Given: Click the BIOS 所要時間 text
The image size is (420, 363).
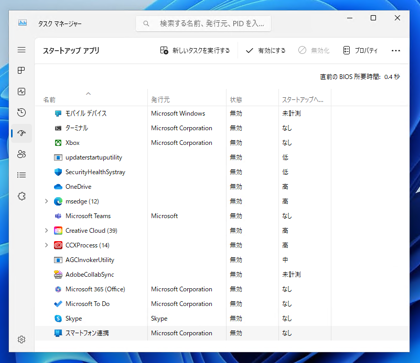Looking at the screenshot, I should point(360,77).
